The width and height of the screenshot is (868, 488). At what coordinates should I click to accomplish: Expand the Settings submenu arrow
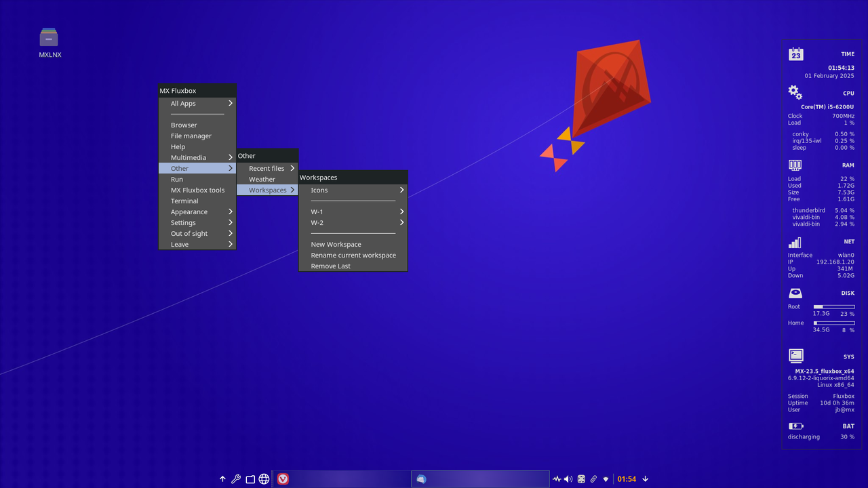pyautogui.click(x=231, y=222)
